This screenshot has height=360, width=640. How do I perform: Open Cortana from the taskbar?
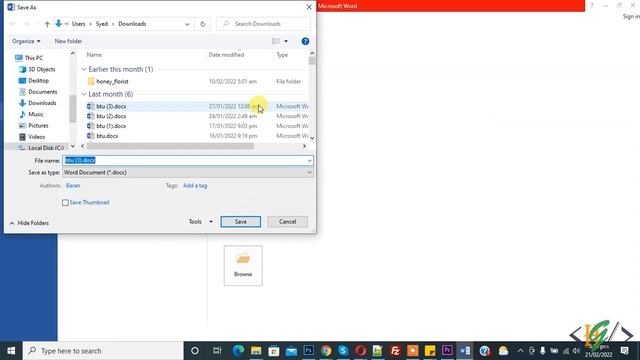click(195, 351)
